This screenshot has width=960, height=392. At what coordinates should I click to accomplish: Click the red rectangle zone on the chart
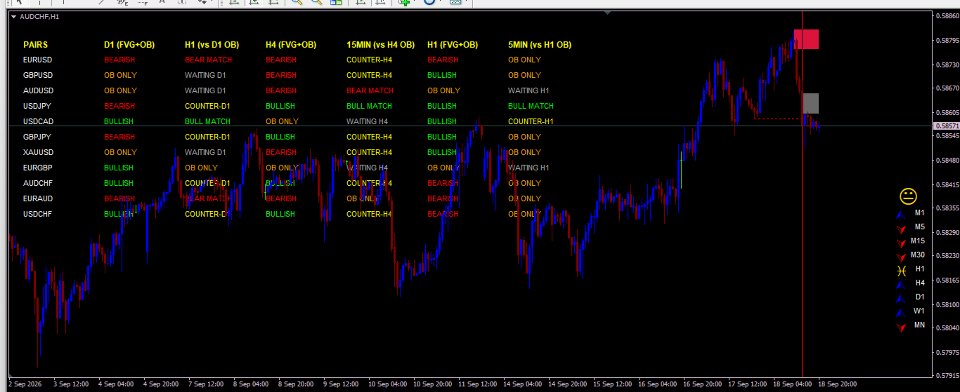[x=806, y=39]
